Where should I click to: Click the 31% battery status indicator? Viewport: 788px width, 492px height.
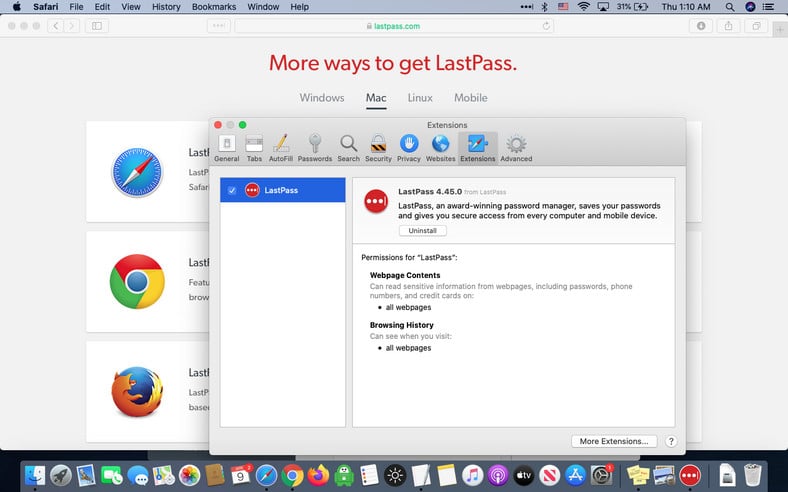tap(632, 7)
